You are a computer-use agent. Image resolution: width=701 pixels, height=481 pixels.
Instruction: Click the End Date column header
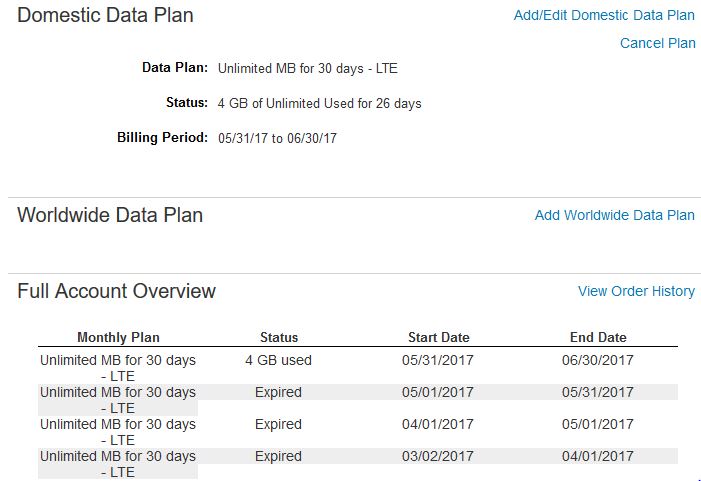[x=598, y=337]
